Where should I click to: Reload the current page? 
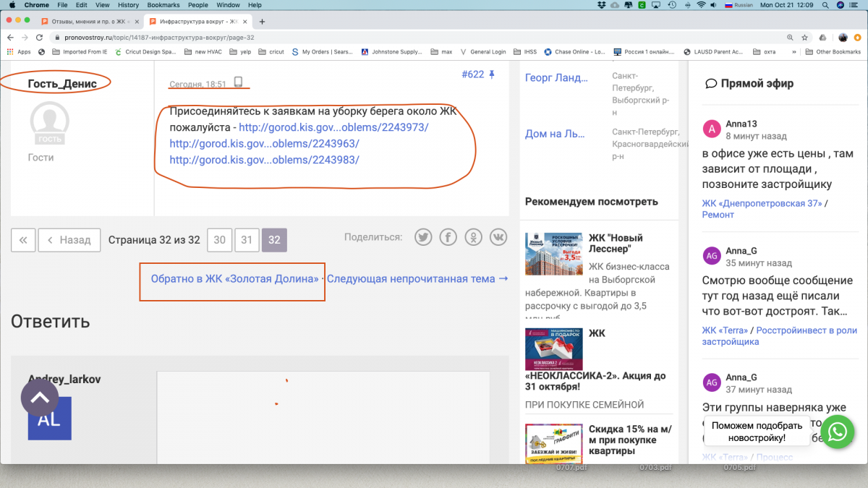39,38
